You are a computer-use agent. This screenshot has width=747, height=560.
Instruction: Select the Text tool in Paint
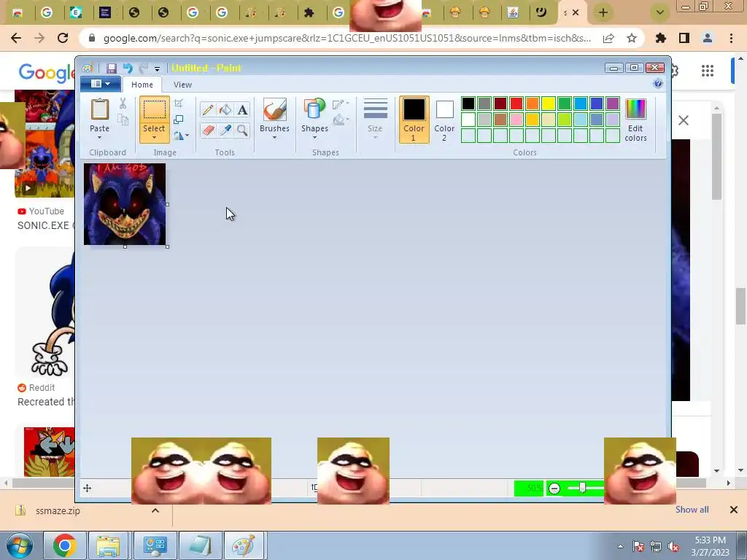click(x=242, y=110)
